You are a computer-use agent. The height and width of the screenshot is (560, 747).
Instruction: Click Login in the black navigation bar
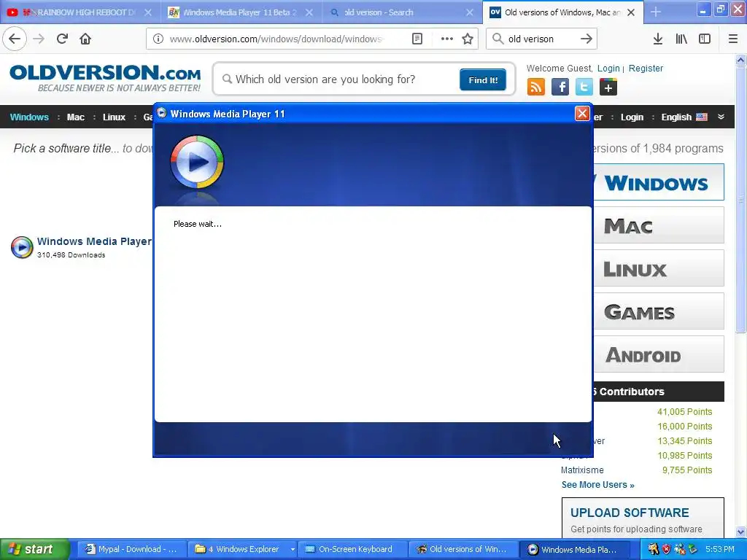(632, 117)
